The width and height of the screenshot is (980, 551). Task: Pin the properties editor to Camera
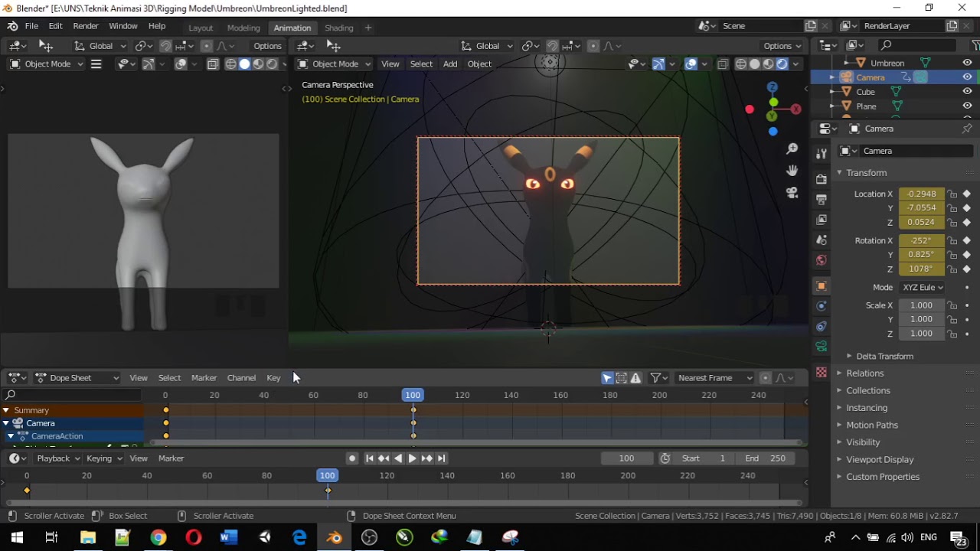tap(967, 129)
